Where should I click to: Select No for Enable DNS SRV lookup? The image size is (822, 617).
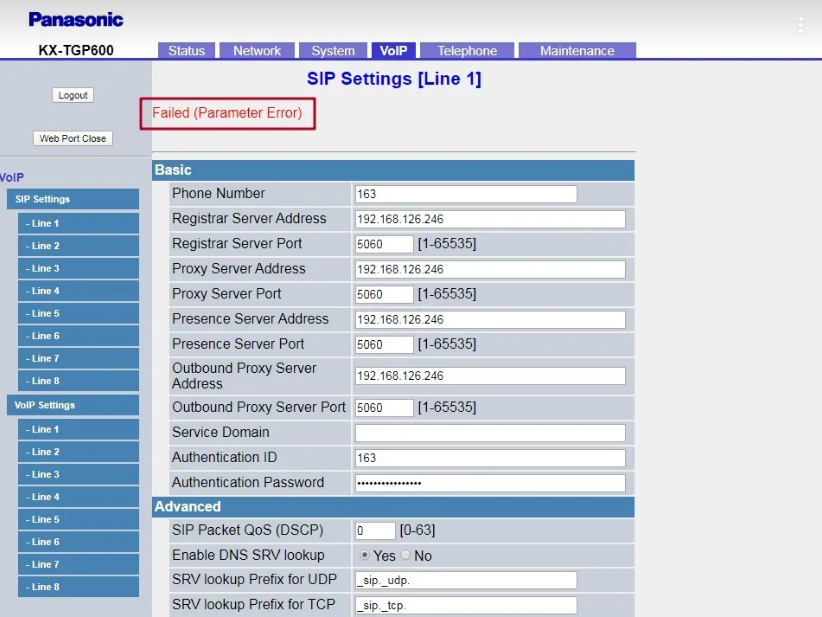click(x=406, y=555)
